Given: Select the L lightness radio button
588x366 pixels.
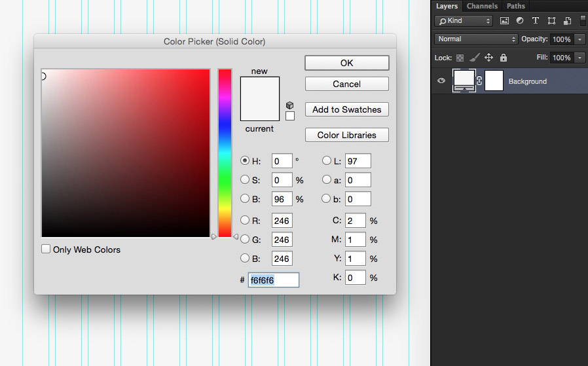Looking at the screenshot, I should click(x=327, y=160).
